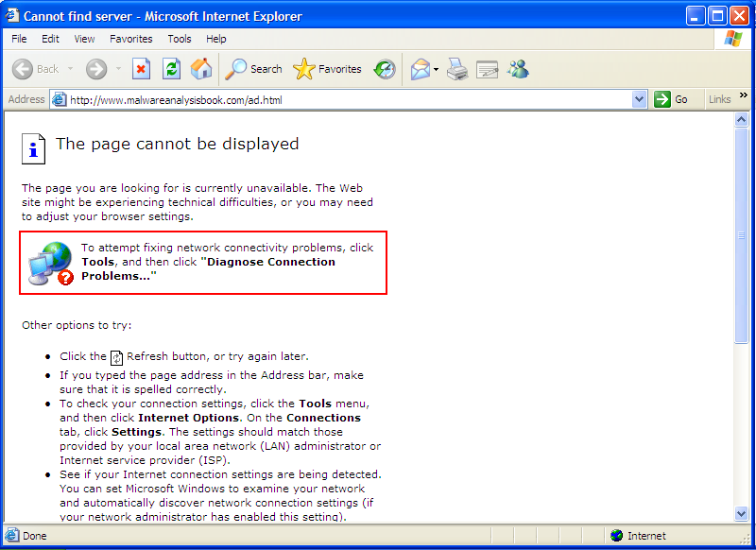Open the Search pane from toolbar
Viewport: 756px width, 550px height.
(x=254, y=69)
